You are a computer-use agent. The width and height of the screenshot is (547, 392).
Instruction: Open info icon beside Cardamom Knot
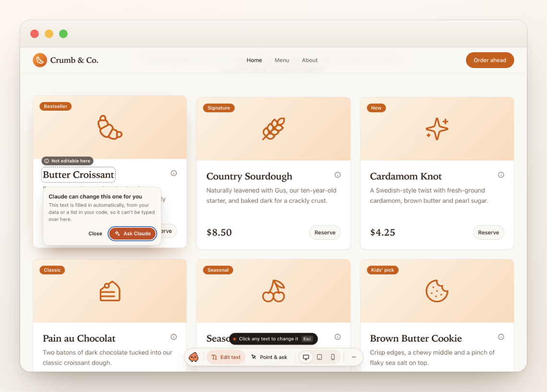[501, 175]
